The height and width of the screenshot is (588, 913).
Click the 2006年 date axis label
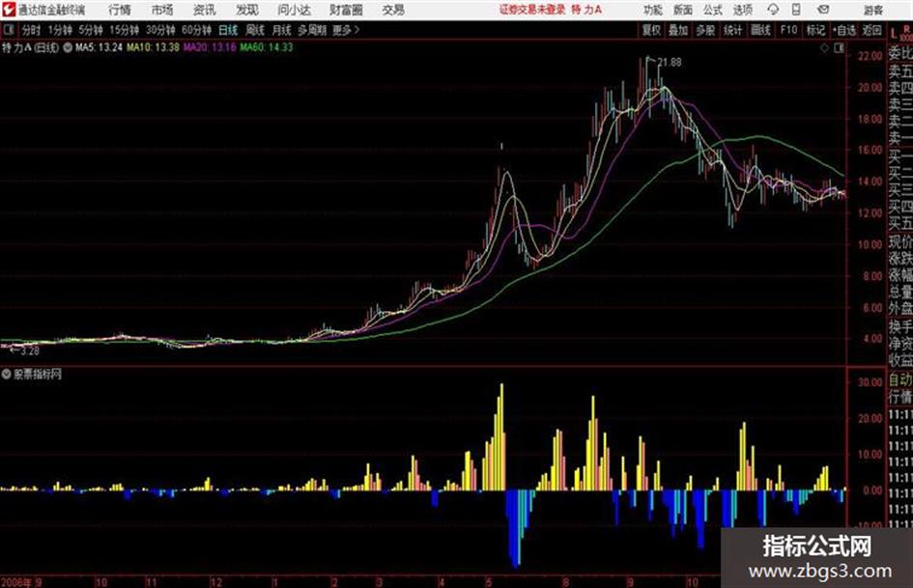coord(16,582)
